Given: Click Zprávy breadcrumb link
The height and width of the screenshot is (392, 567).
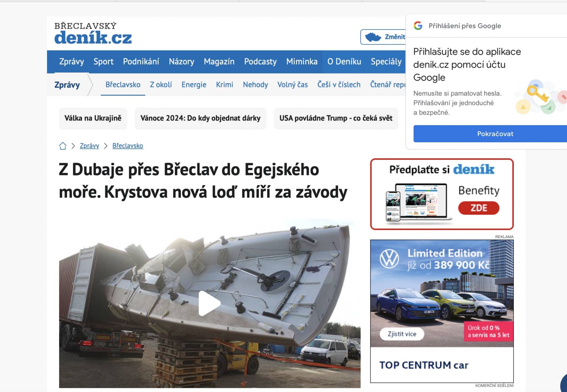Looking at the screenshot, I should (x=89, y=146).
